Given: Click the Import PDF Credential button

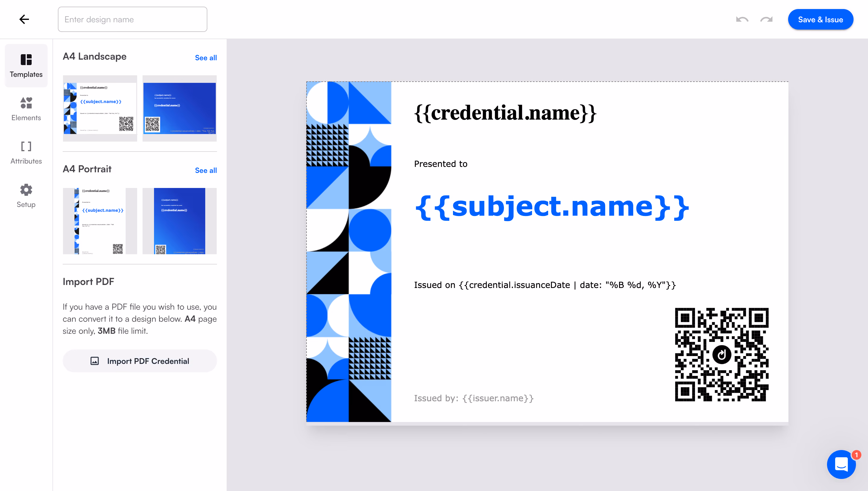Looking at the screenshot, I should (x=140, y=361).
